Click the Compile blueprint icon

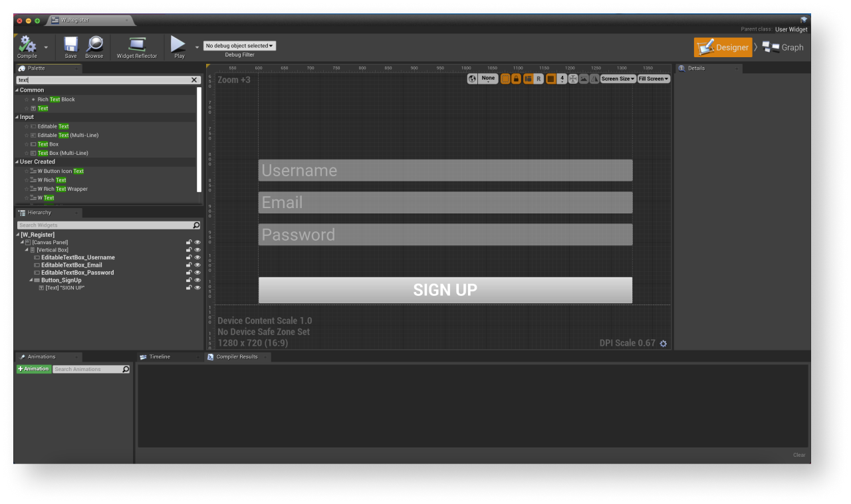point(27,45)
